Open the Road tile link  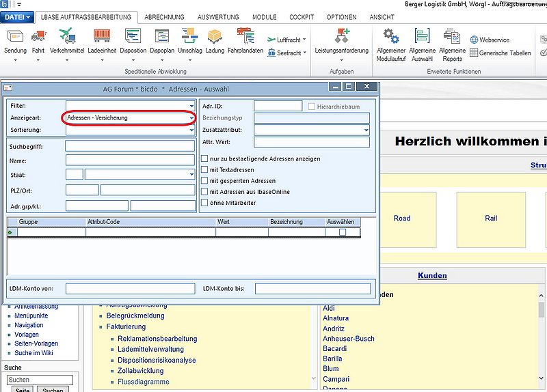click(x=402, y=218)
